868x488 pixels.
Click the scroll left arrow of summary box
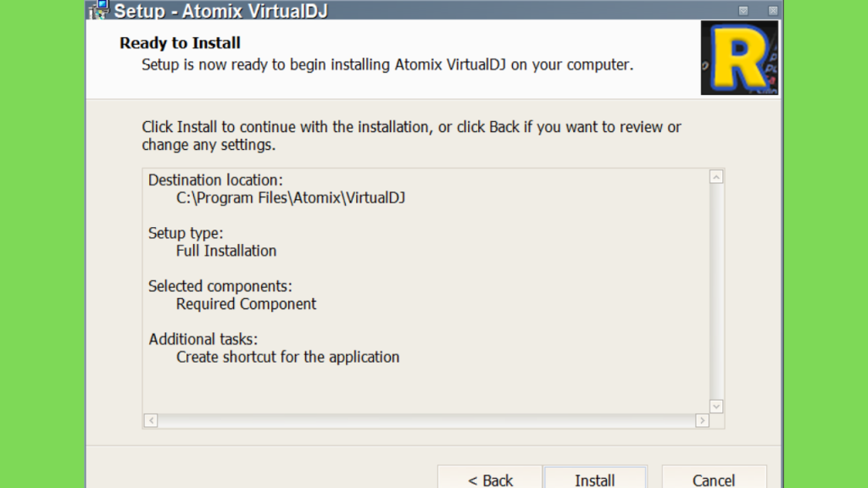pyautogui.click(x=151, y=420)
